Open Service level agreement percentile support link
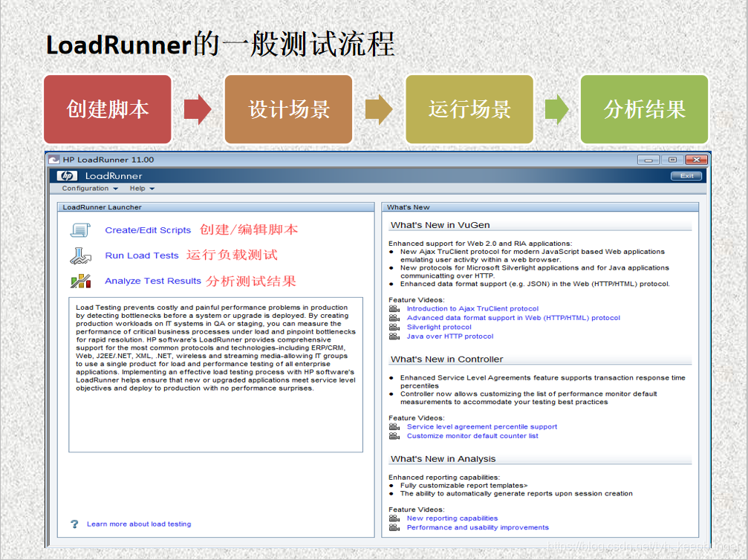The height and width of the screenshot is (560, 748). [x=482, y=426]
